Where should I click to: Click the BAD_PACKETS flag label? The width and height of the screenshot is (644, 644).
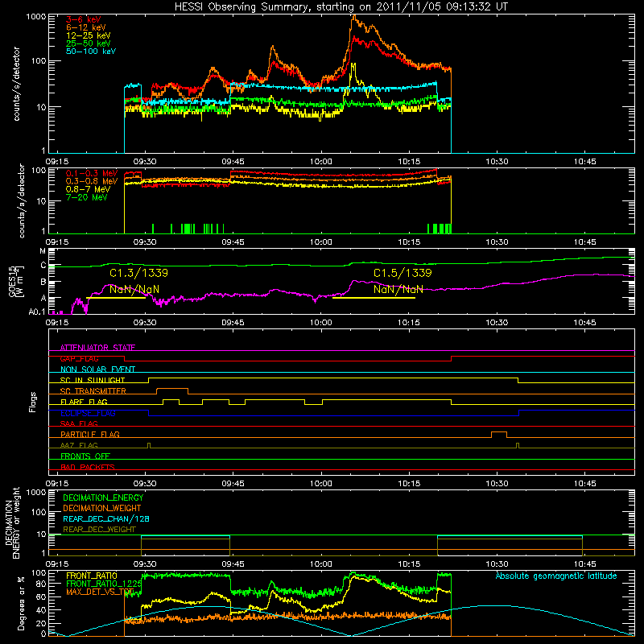88,467
